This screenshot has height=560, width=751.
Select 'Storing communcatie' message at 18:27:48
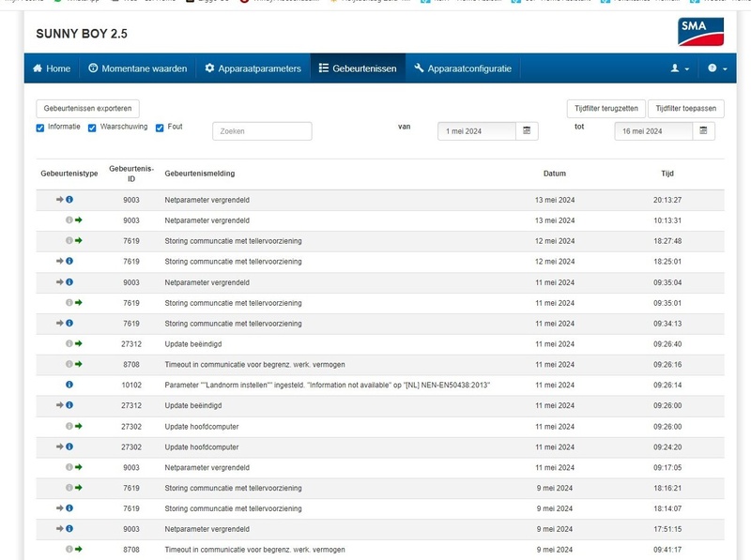pos(233,241)
